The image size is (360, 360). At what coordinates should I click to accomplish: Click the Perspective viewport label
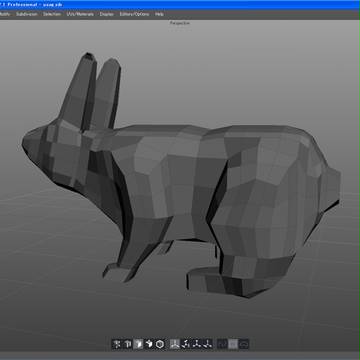(x=180, y=23)
